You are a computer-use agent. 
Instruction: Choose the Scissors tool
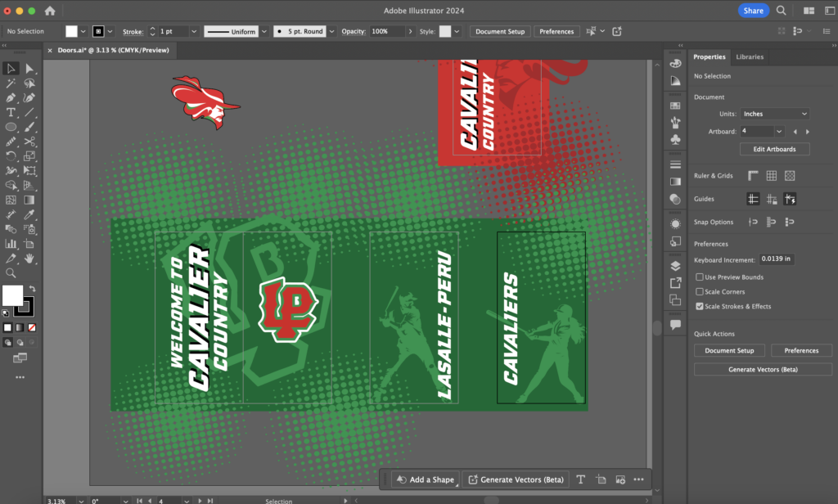pos(29,142)
